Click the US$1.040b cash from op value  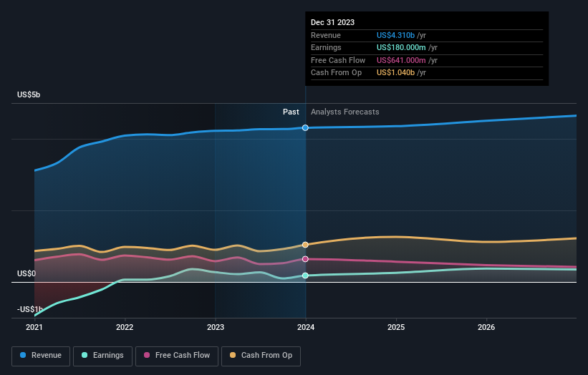(x=395, y=73)
